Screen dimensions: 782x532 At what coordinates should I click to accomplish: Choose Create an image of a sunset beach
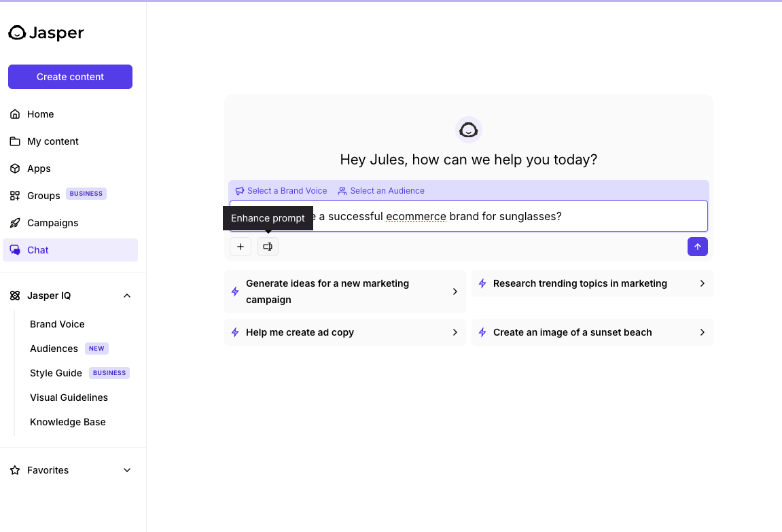592,332
